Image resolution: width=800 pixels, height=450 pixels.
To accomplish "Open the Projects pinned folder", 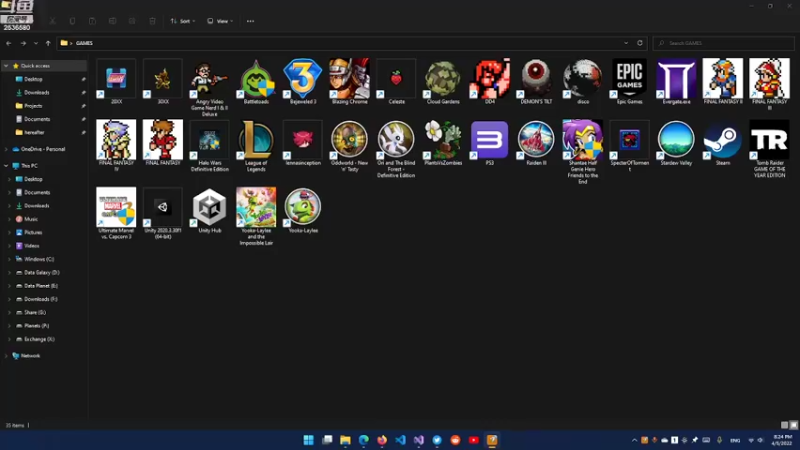I will pos(33,106).
